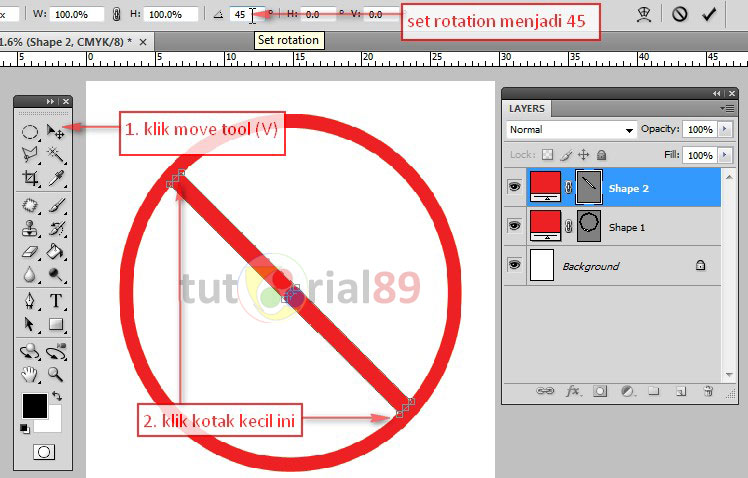Toggle maintain aspect ratio link
Screen dimensions: 748x478
116,14
